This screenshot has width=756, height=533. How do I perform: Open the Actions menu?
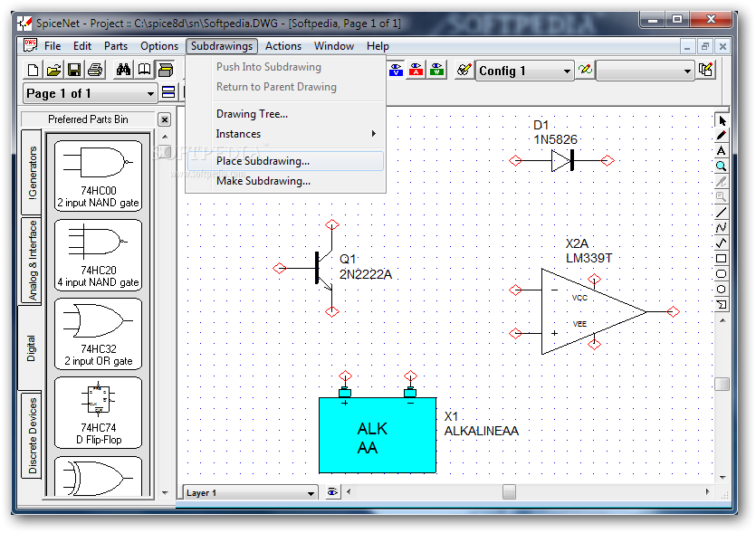(283, 46)
